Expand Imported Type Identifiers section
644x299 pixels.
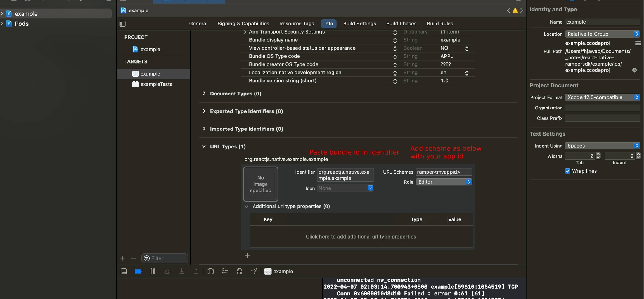(204, 129)
